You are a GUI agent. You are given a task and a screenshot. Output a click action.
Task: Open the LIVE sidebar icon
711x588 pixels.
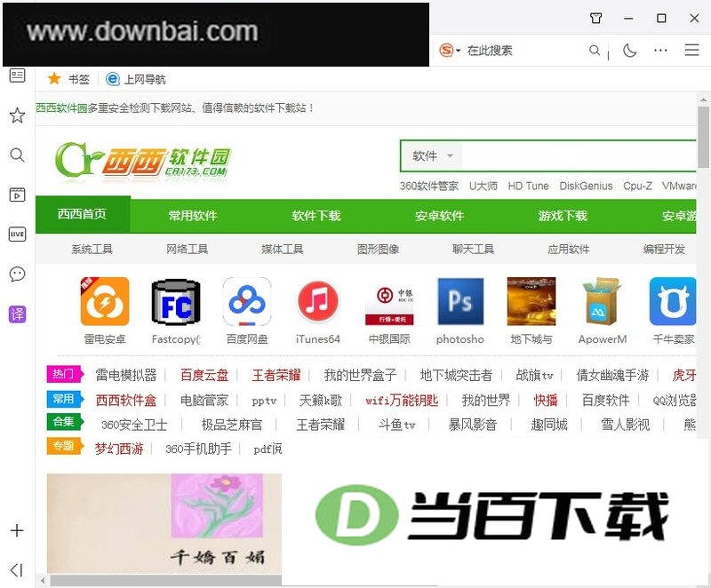coord(17,234)
